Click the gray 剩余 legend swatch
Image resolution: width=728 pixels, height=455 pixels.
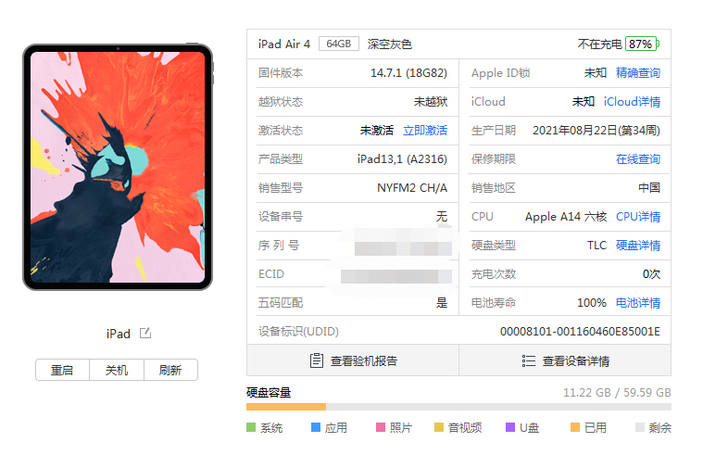coord(640,427)
